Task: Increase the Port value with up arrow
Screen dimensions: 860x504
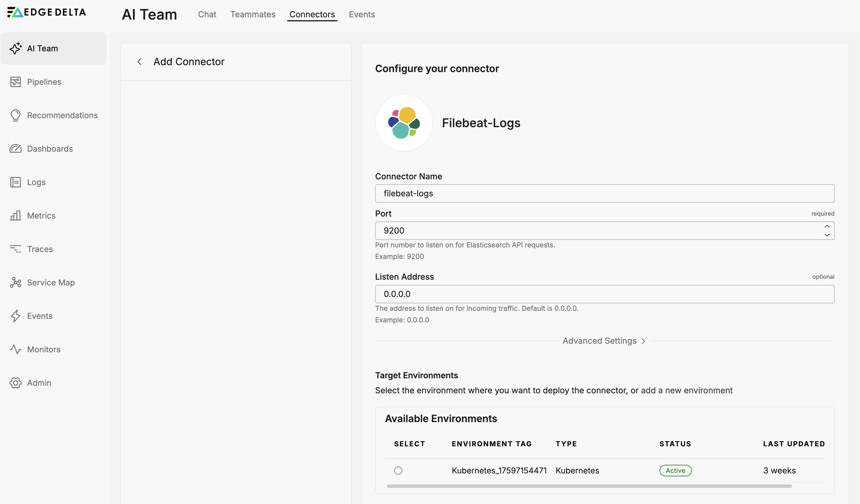Action: point(827,226)
